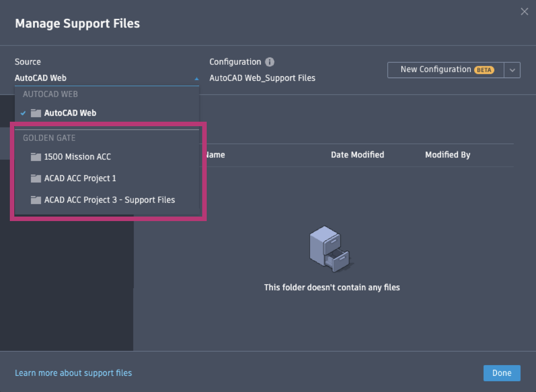
Task: Open the chevron beside New Configuration
Action: [x=513, y=70]
